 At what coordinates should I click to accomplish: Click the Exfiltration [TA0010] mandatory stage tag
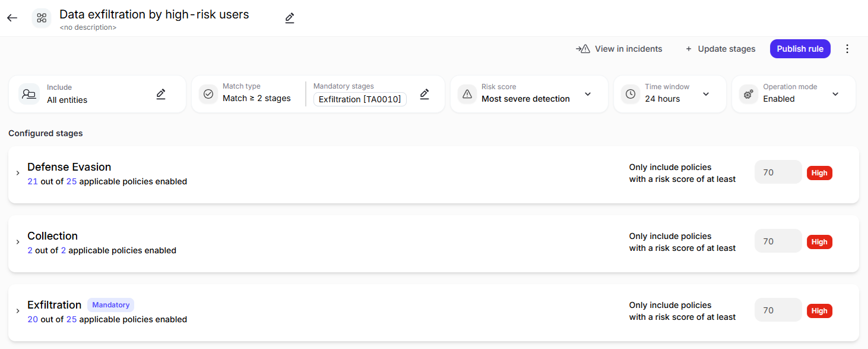click(360, 99)
